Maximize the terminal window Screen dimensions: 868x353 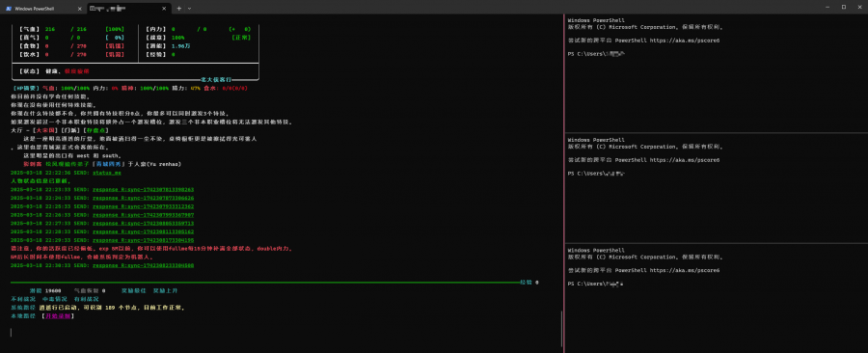point(843,7)
